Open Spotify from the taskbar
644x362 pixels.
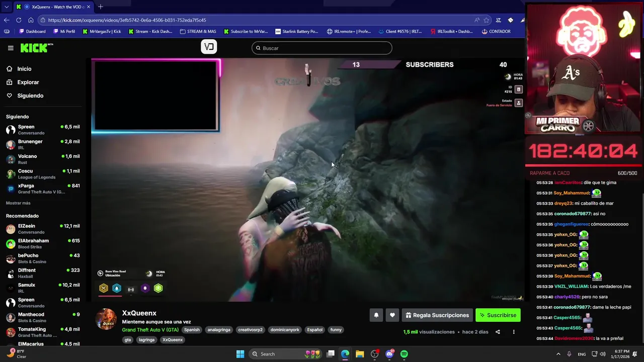click(x=404, y=354)
